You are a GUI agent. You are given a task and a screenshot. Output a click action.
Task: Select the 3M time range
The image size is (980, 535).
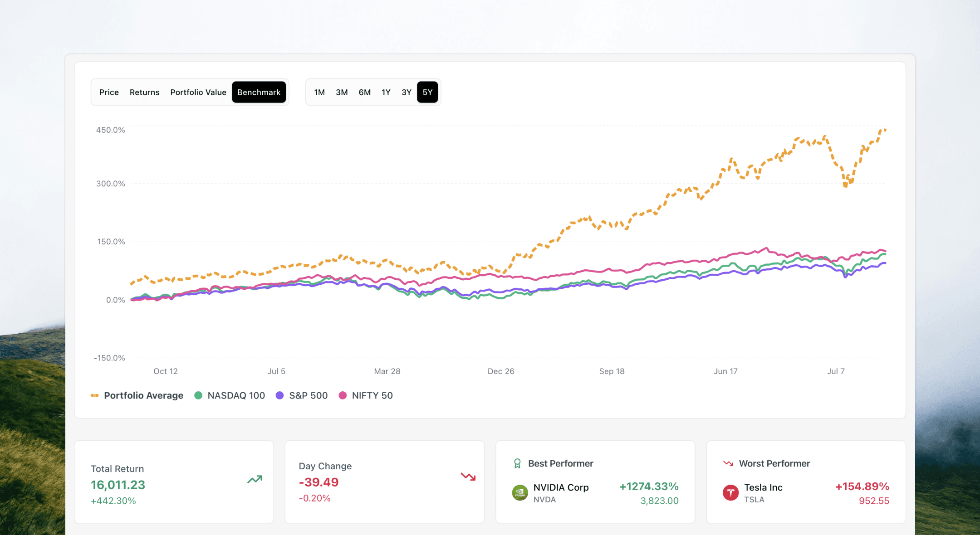pos(342,92)
